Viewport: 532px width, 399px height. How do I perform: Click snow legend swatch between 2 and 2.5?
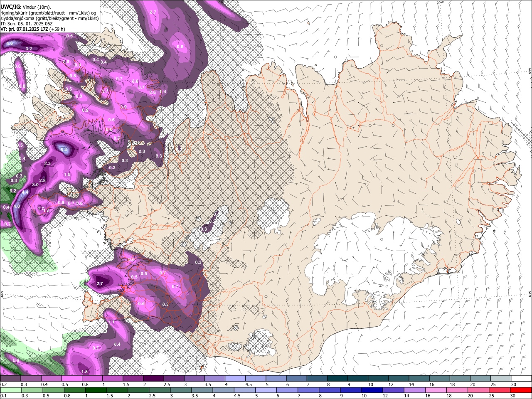[x=153, y=379]
